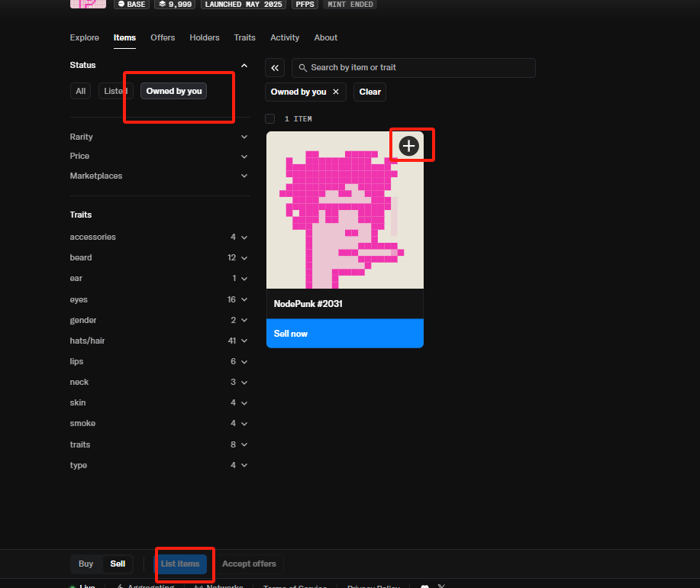Open the Activity tab
Image resolution: width=700 pixels, height=588 pixels.
(285, 38)
